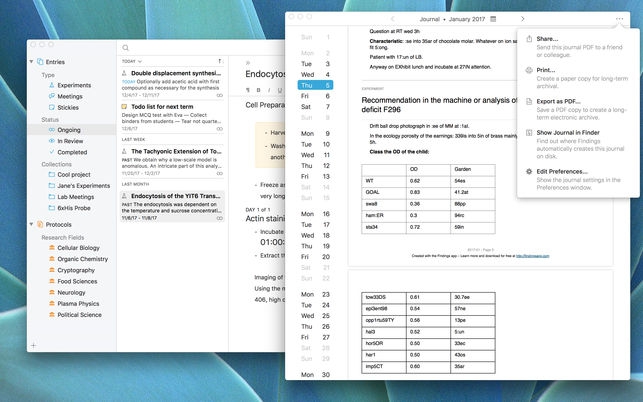The width and height of the screenshot is (643, 402).
Task: Collapse the Protocols section triangle
Action: (x=31, y=224)
